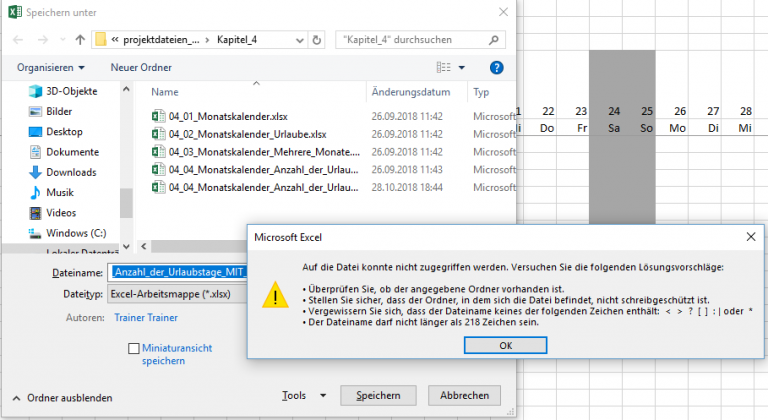Click the Trainer Trainer author link

tap(146, 318)
